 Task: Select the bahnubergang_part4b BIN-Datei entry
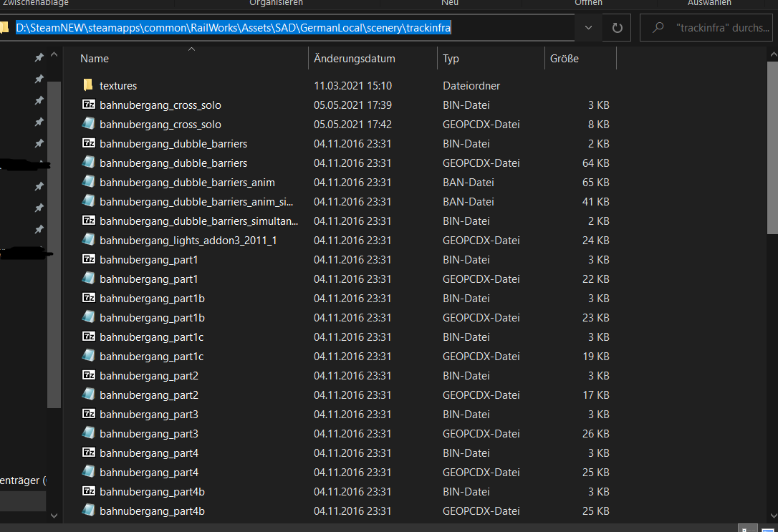[152, 491]
